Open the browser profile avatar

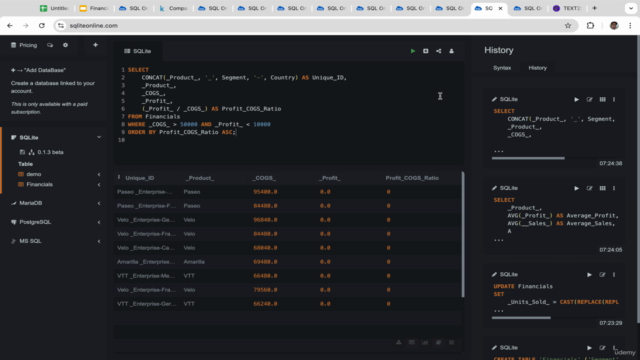[614, 26]
